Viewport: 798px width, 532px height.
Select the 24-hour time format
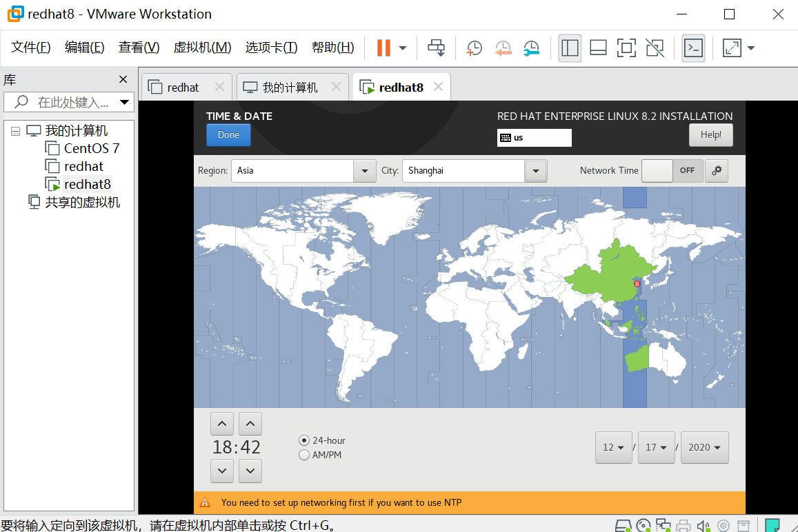(x=322, y=440)
